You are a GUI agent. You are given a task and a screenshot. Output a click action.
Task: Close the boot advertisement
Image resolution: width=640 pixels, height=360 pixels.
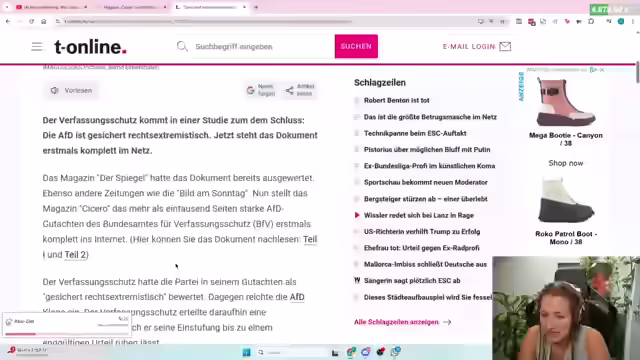pos(602,70)
